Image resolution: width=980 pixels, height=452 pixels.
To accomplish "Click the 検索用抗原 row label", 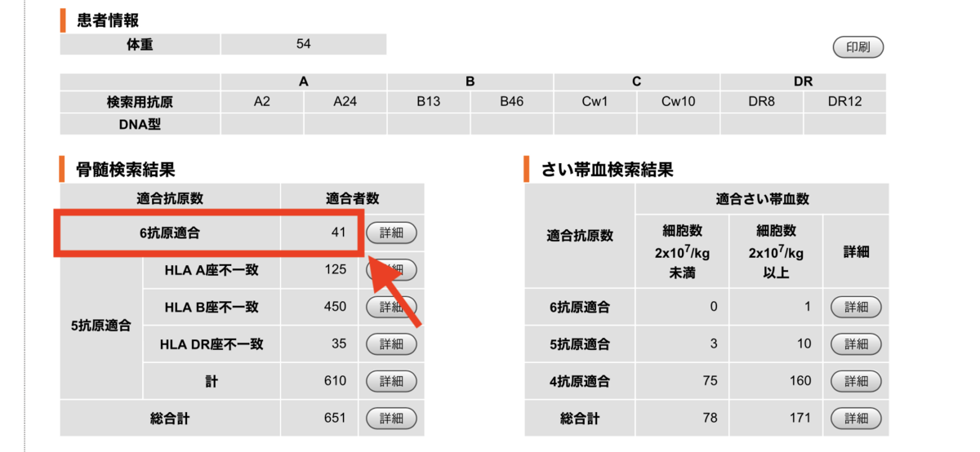I will [x=140, y=102].
